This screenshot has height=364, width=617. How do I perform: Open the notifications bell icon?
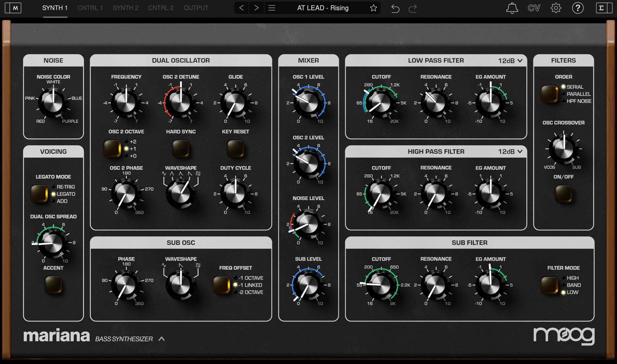[512, 8]
